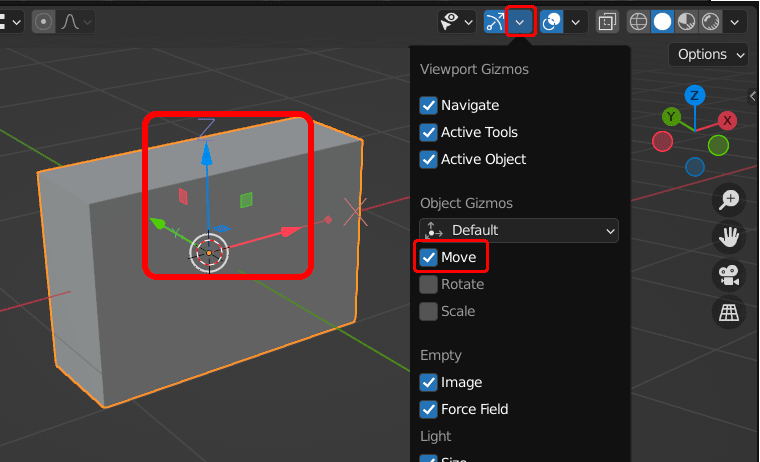Expand the viewport shading options arrow
The image size is (760, 462).
(737, 21)
